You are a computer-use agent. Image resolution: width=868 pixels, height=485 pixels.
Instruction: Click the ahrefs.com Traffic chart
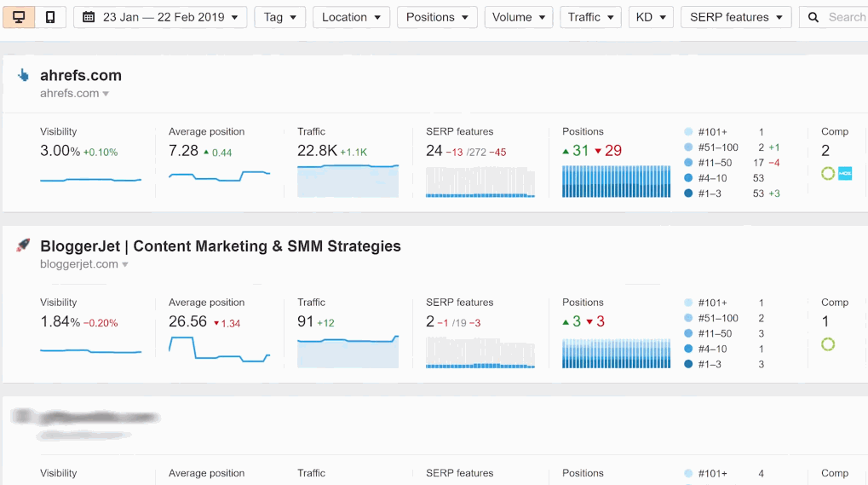(x=348, y=181)
